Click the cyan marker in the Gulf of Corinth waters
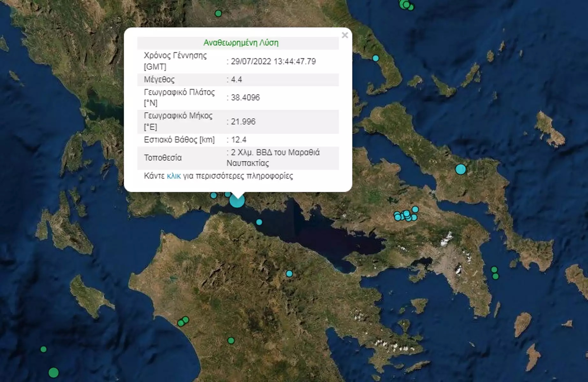 coord(259,222)
